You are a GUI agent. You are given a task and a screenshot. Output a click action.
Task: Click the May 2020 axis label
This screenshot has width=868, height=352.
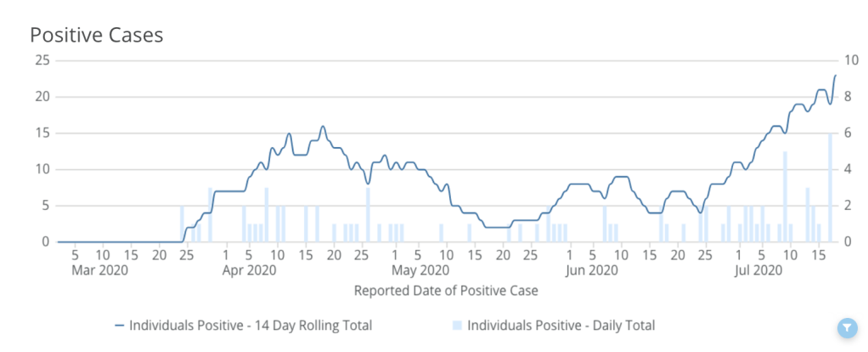pyautogui.click(x=421, y=270)
